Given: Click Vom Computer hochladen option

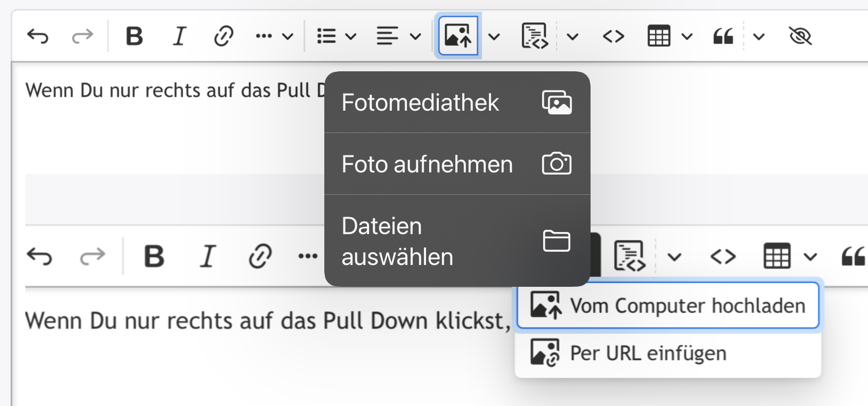Looking at the screenshot, I should [668, 306].
